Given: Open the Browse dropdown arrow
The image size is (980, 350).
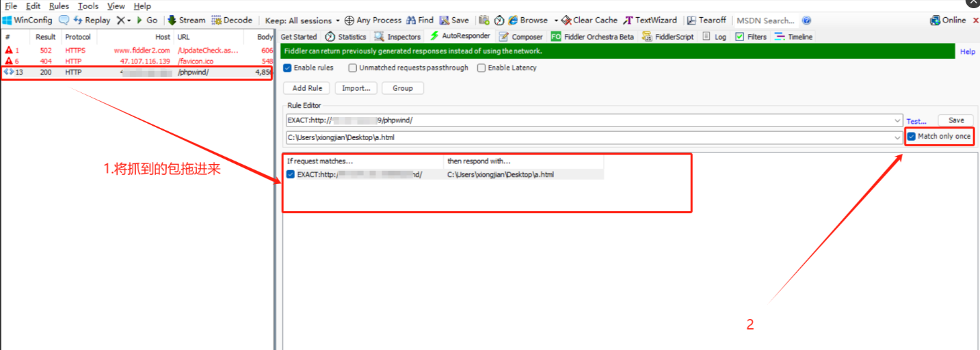Looking at the screenshot, I should (x=556, y=21).
